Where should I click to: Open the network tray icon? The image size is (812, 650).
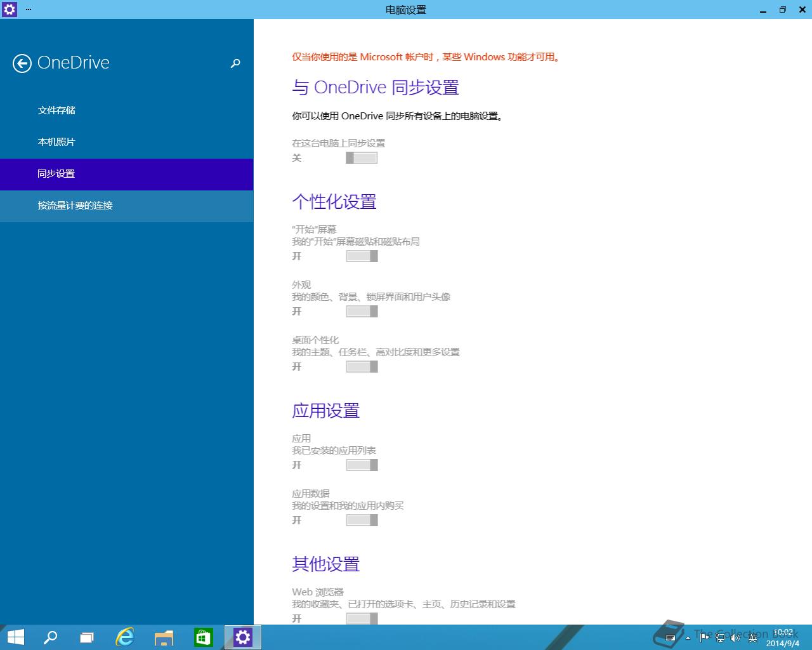pos(720,638)
